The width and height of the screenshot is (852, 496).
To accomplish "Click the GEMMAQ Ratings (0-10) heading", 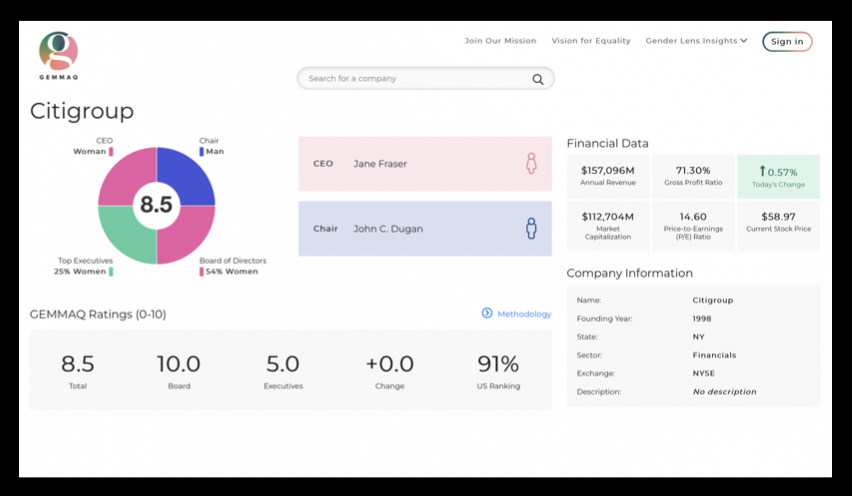I will point(98,315).
